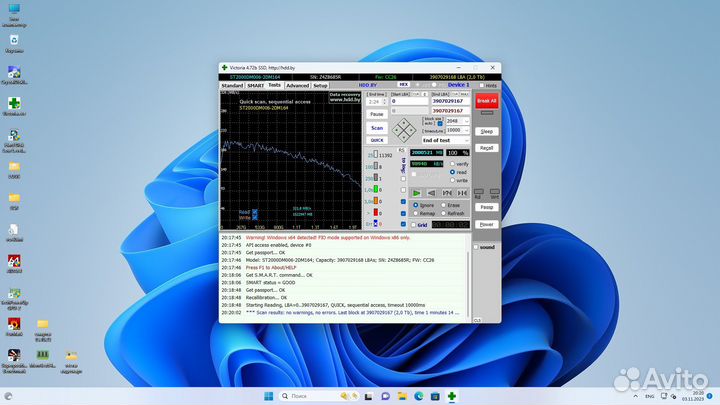
Task: Enable the Grid checkbox
Action: point(413,225)
